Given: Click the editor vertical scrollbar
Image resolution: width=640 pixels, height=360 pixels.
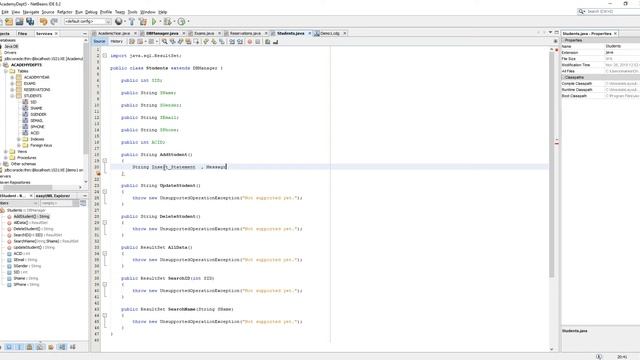Looking at the screenshot, I should pyautogui.click(x=552, y=163).
